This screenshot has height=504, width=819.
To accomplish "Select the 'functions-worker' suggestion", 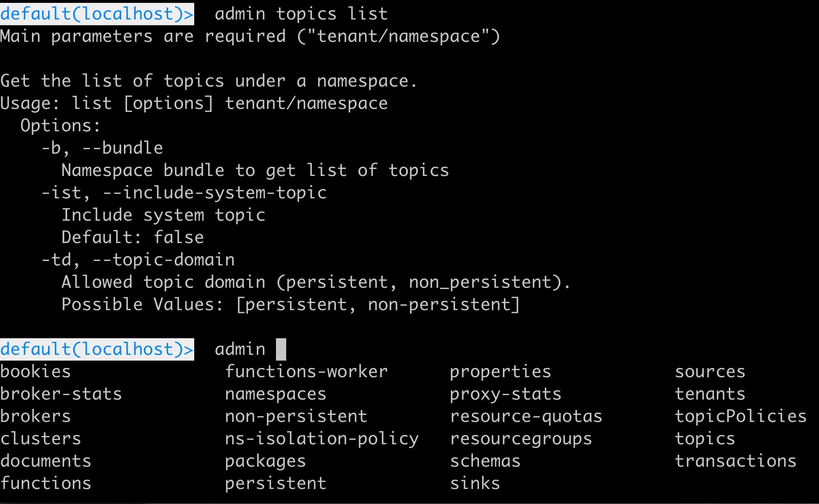I will point(306,372).
